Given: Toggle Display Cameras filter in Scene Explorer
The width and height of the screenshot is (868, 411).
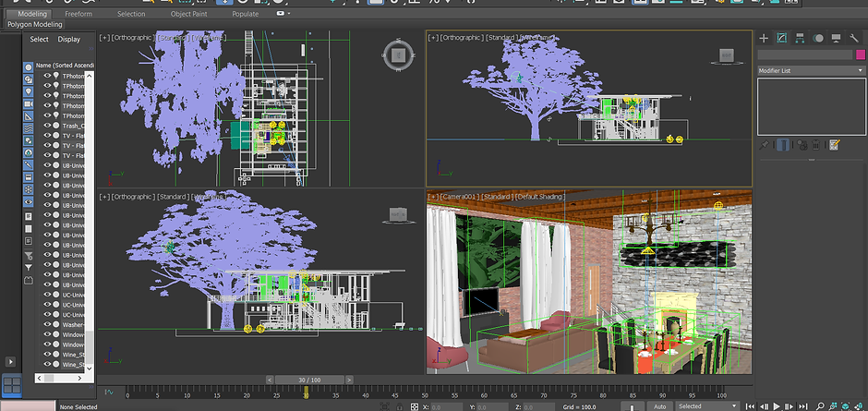Looking at the screenshot, I should click(x=29, y=103).
